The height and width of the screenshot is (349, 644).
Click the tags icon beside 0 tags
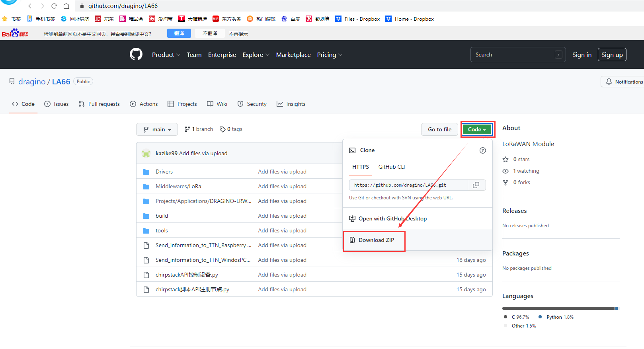point(222,129)
